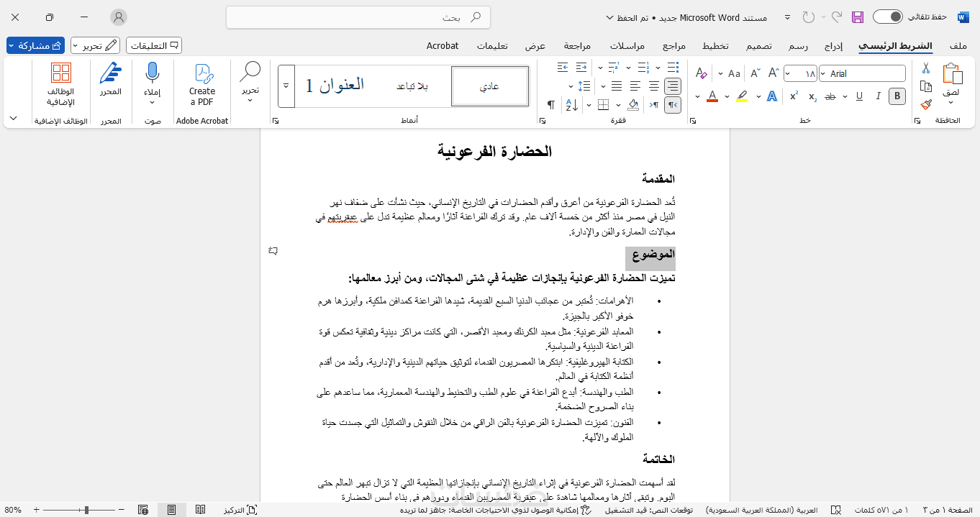Click the red font color A button
This screenshot has width=980, height=517.
tap(712, 96)
